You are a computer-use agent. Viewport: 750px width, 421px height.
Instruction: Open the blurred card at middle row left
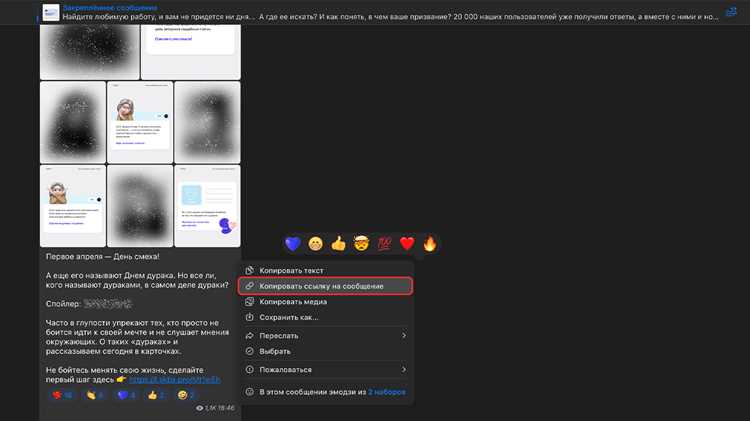pos(73,122)
